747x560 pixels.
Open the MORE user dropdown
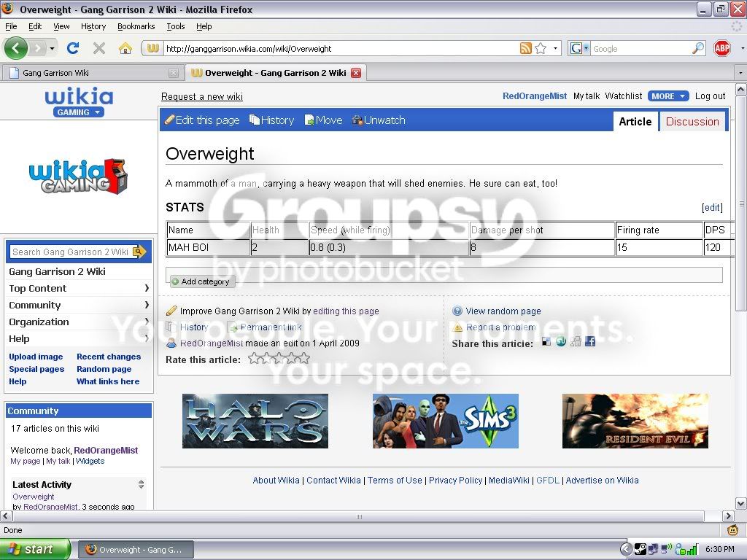click(668, 96)
